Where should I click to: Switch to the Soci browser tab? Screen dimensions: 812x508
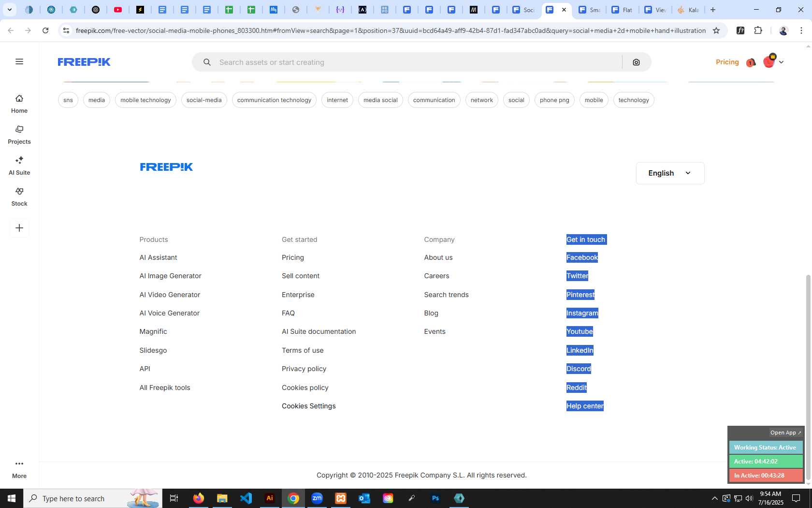pyautogui.click(x=523, y=10)
